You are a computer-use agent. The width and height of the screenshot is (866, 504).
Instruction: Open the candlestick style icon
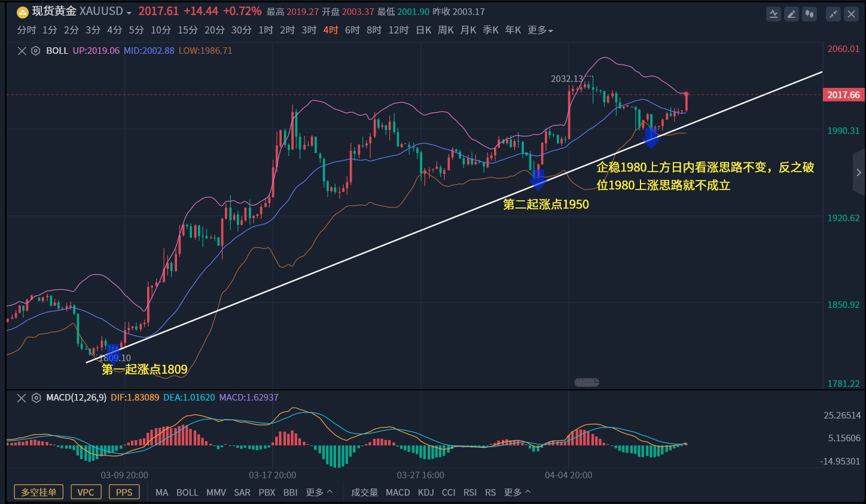[x=810, y=14]
